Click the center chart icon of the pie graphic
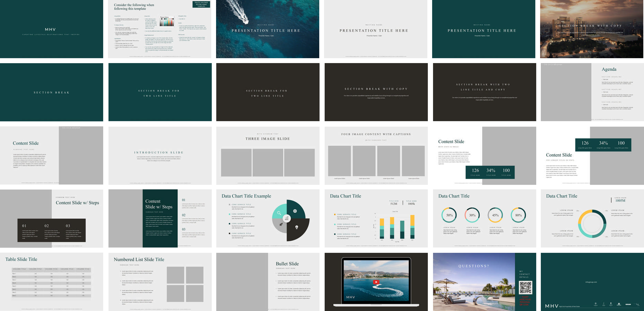The width and height of the screenshot is (644, 311). click(287, 218)
